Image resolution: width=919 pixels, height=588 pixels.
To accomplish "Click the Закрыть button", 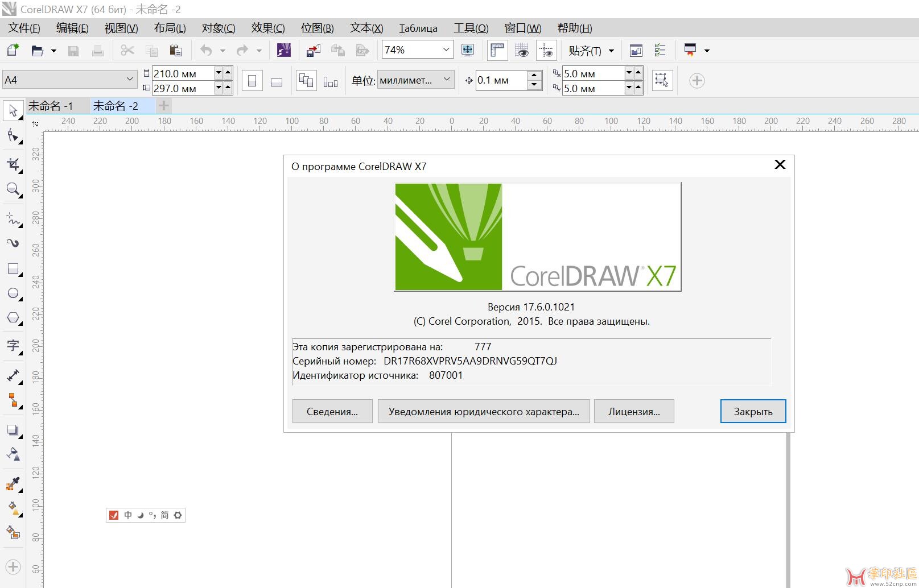I will [x=753, y=411].
